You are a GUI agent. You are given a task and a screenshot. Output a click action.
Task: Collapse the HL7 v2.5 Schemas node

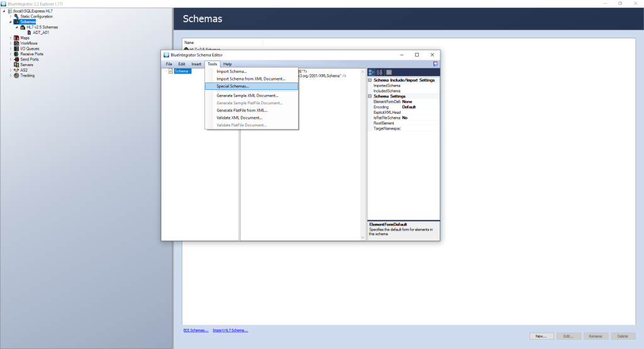pos(17,27)
